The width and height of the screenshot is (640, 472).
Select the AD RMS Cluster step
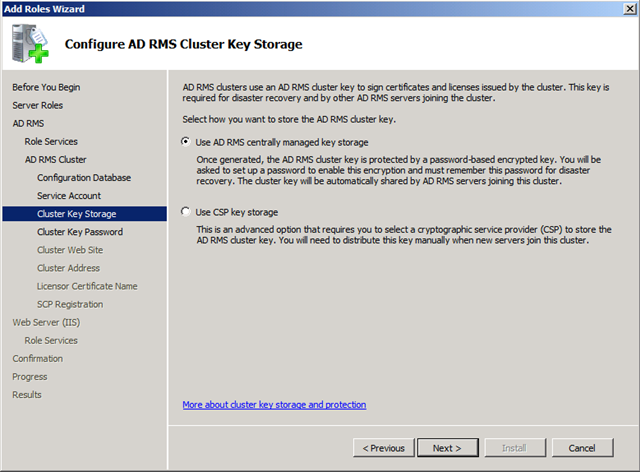coord(56,160)
